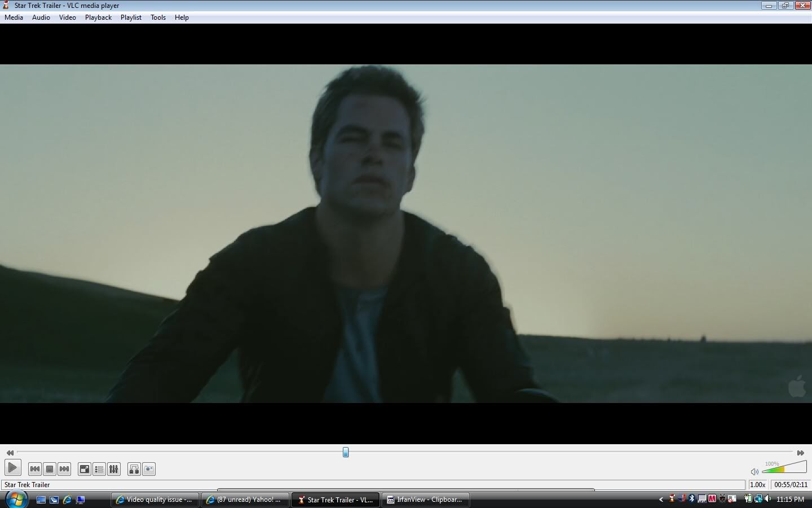This screenshot has width=812, height=508.
Task: Click network connection tray icon
Action: 758,499
